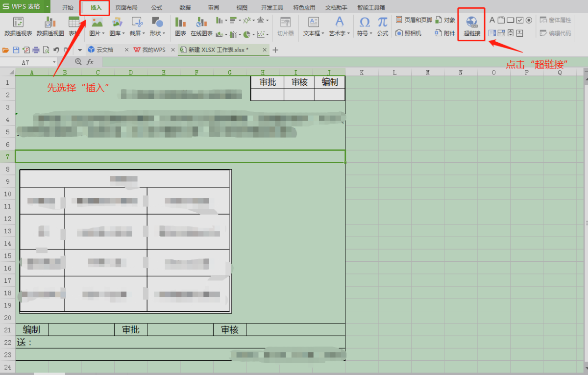Insert 页眉和页脚 header and footer
The image size is (588, 375).
click(x=414, y=20)
